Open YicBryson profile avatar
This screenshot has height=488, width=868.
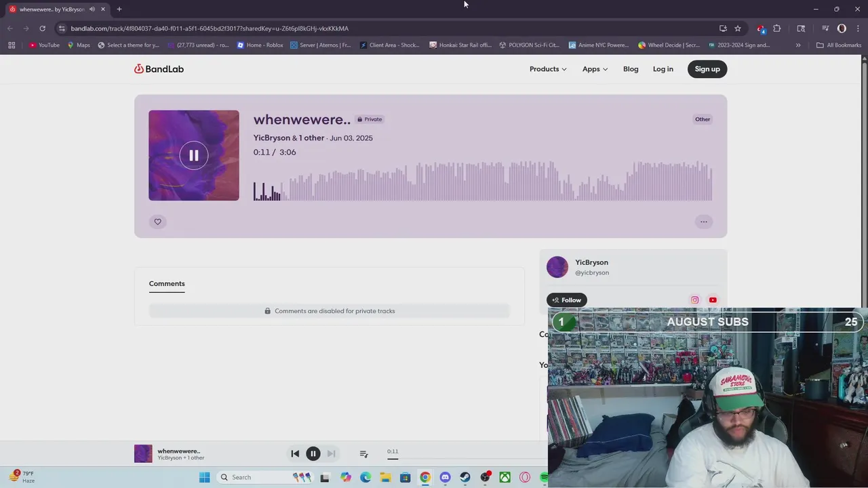coord(557,267)
